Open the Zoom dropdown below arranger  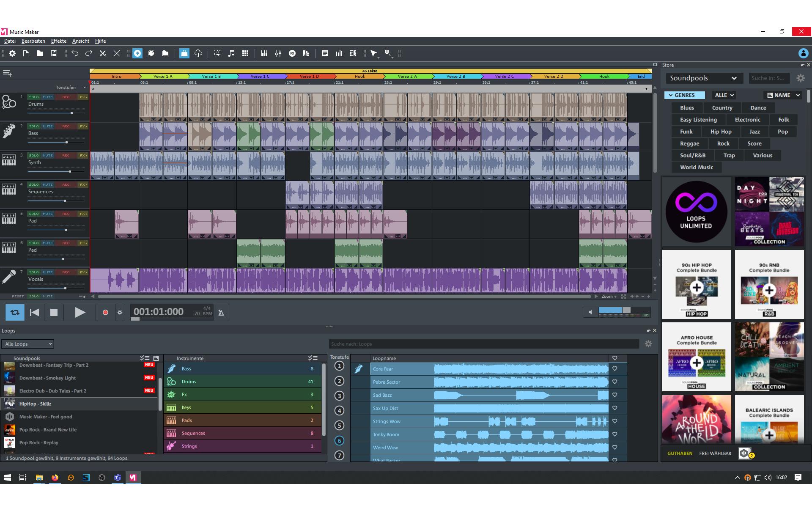click(609, 297)
